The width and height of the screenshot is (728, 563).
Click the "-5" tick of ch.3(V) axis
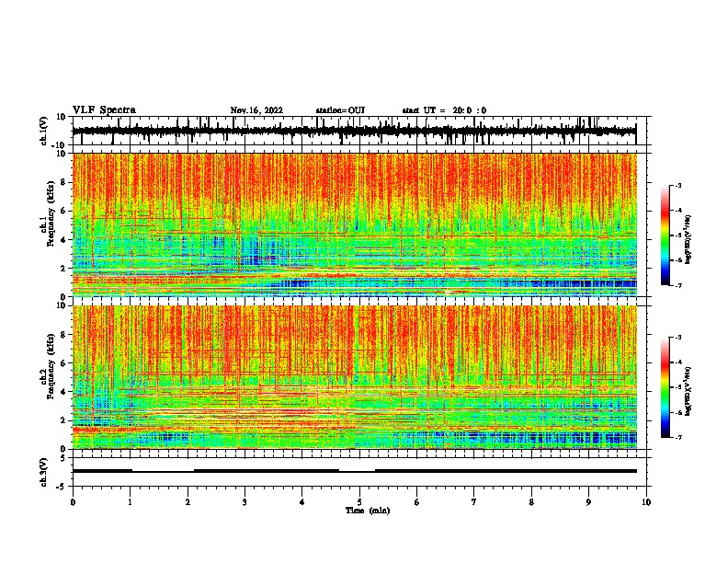click(x=62, y=487)
